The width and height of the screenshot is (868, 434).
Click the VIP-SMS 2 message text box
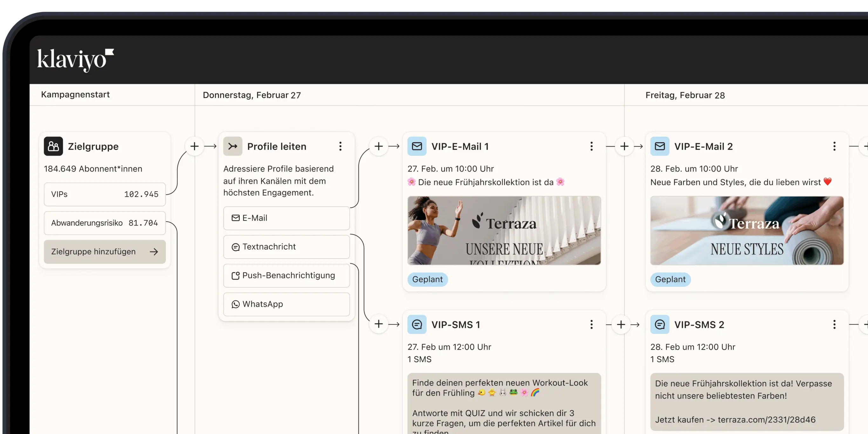[747, 402]
